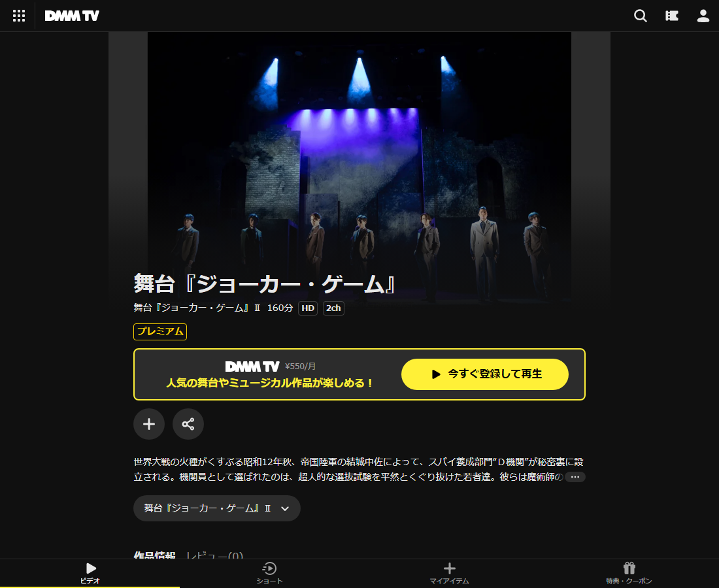The width and height of the screenshot is (719, 588).
Task: Open the apps grid menu
Action: pos(19,16)
